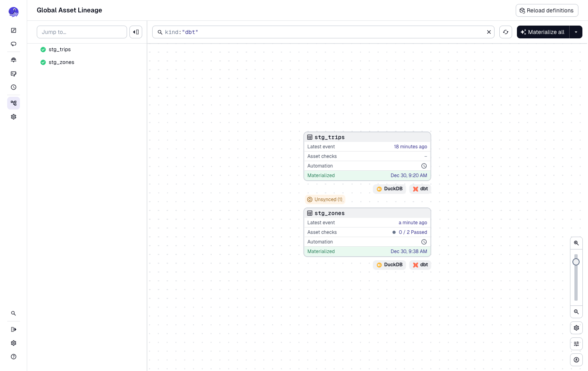The image size is (588, 371).
Task: Click Reload definitions
Action: [547, 10]
